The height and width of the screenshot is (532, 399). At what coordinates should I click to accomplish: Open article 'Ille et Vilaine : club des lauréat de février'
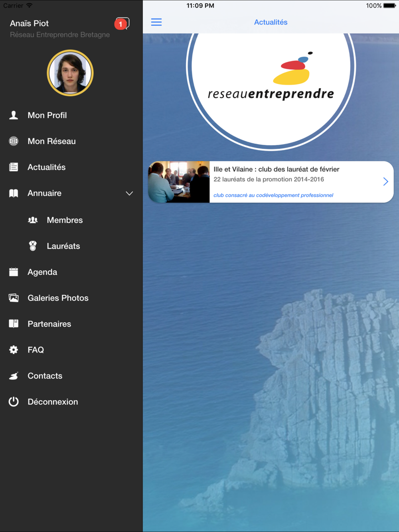[277, 169]
